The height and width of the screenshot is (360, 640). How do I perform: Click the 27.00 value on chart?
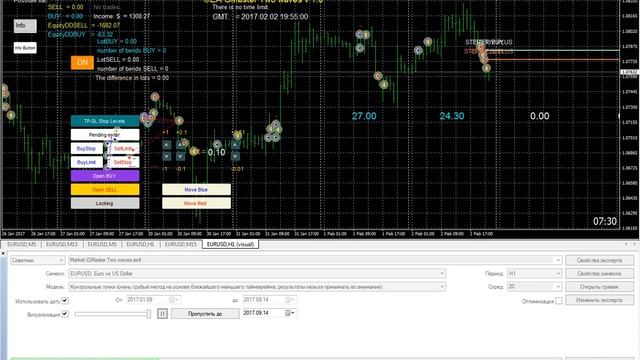[x=364, y=116]
